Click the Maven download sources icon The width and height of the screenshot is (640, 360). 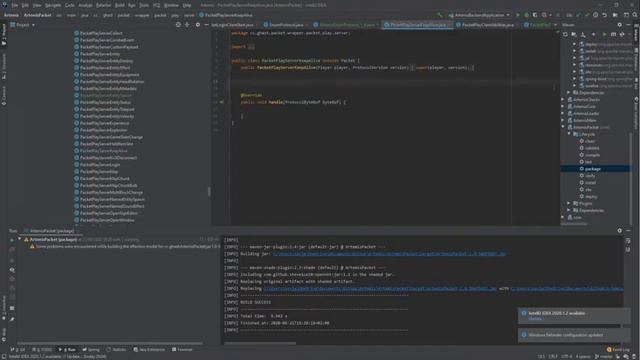583,35
